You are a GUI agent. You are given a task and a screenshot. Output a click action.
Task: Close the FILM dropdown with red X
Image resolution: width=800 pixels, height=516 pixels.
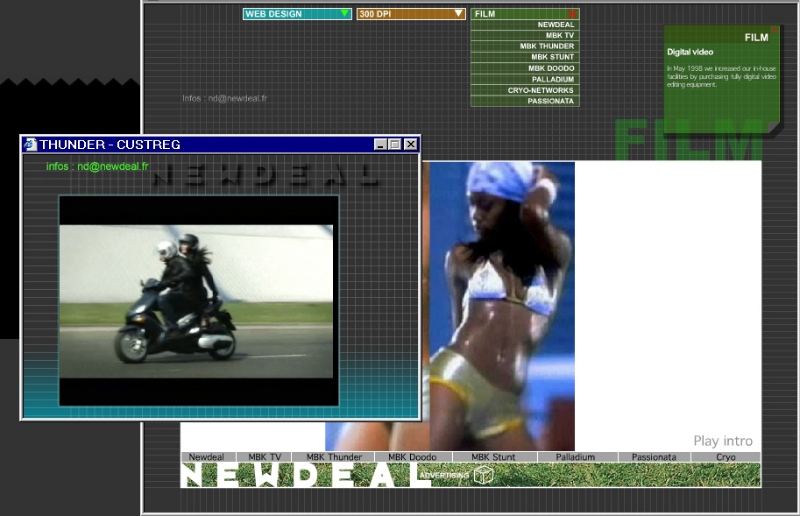[572, 14]
